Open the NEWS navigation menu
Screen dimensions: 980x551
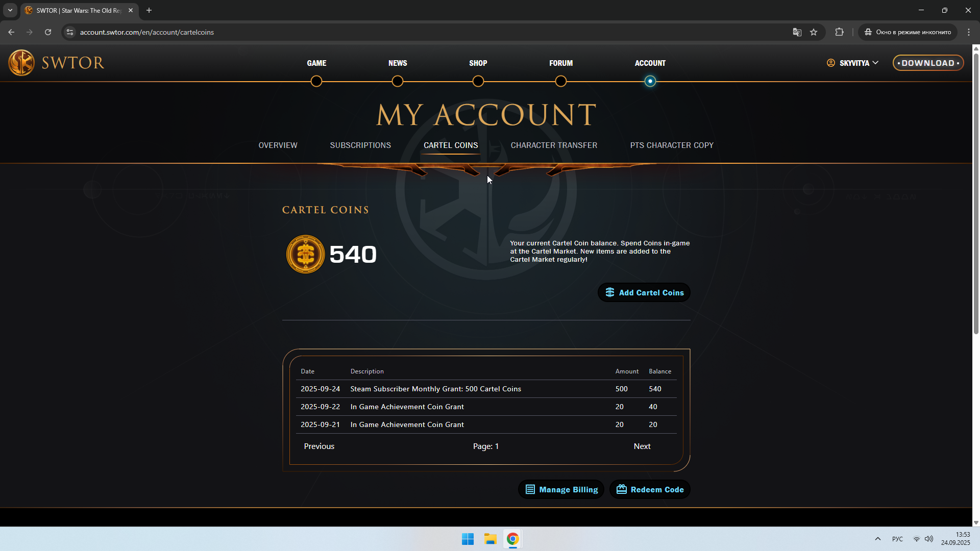(398, 63)
